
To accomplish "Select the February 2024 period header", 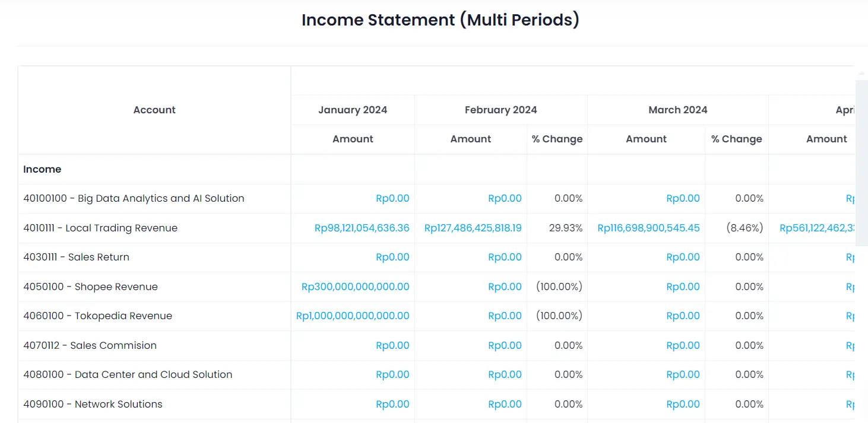I will [500, 110].
